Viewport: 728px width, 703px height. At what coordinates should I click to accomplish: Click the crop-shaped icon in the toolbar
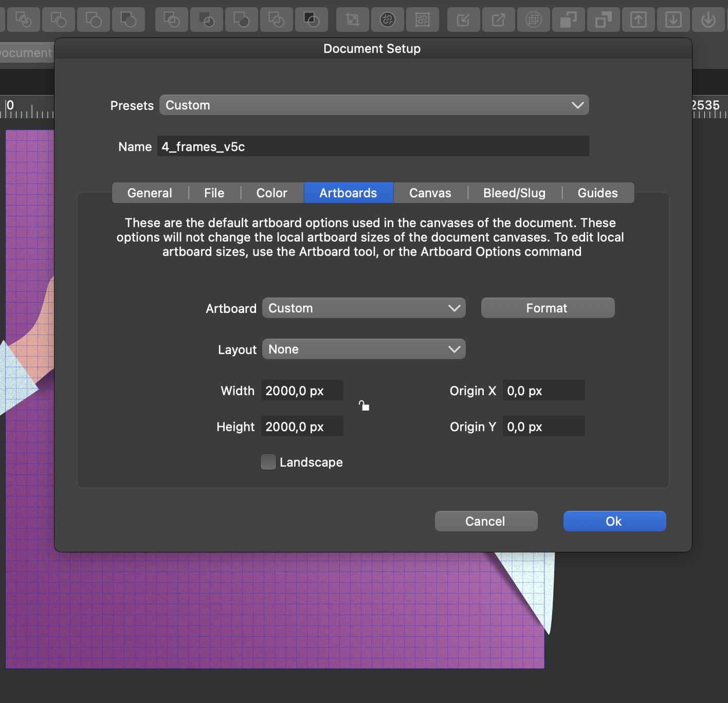pos(353,20)
